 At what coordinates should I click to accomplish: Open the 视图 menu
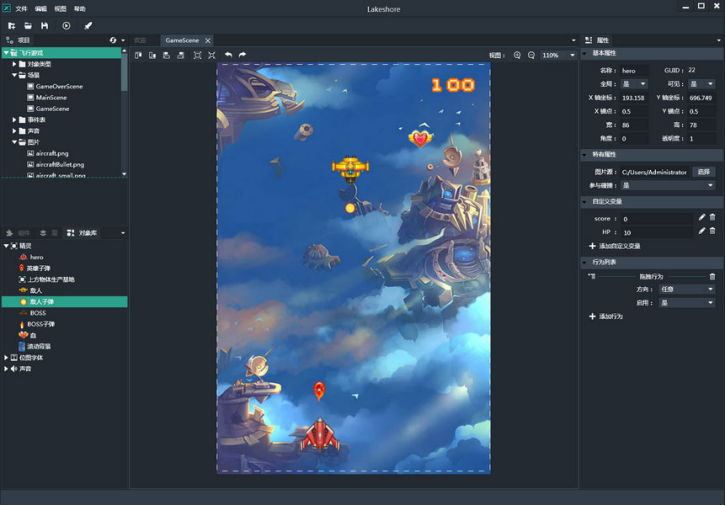60,9
